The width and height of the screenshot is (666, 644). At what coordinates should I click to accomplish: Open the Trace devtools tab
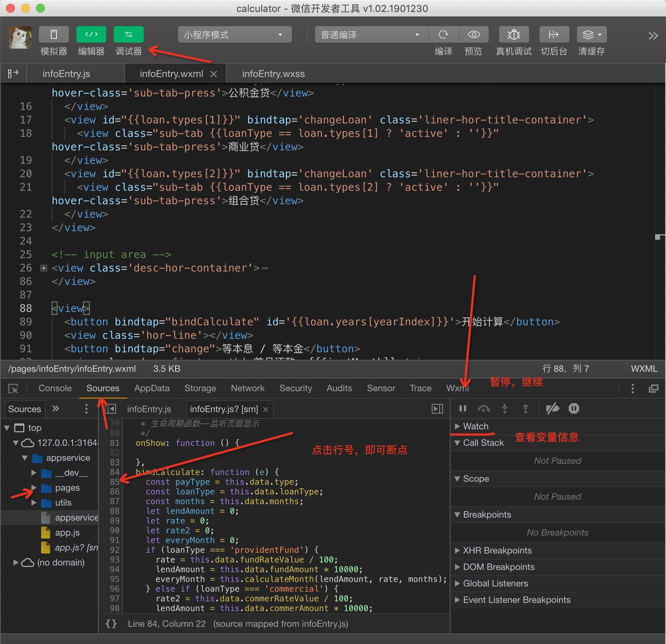pos(421,388)
